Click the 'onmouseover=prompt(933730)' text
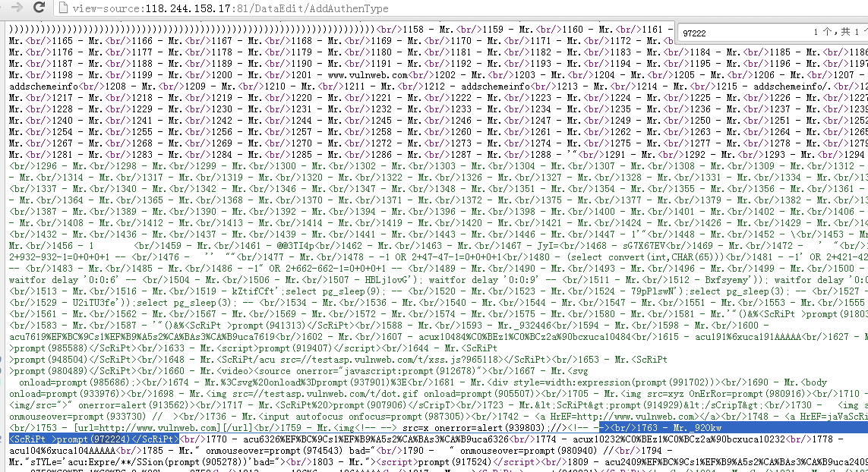 pyautogui.click(x=77, y=417)
